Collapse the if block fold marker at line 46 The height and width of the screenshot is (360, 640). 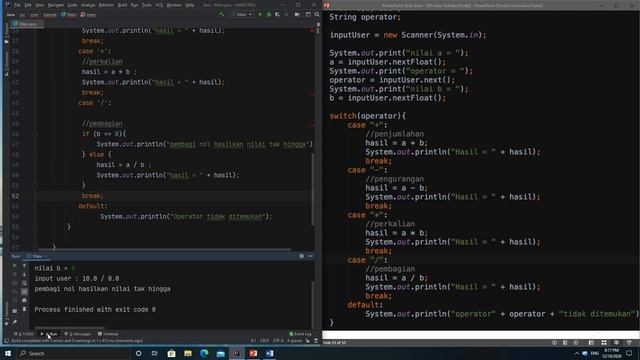(36, 134)
